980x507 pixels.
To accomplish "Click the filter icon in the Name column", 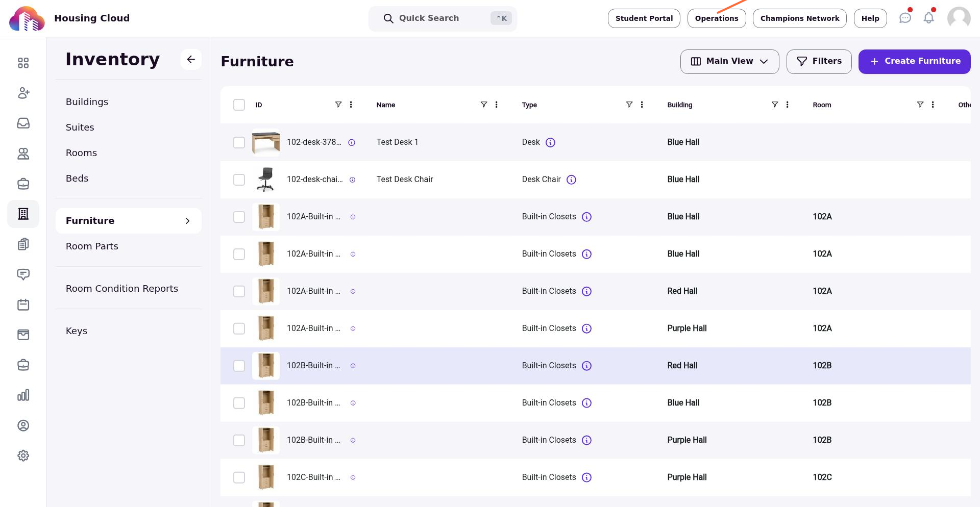I will click(x=483, y=105).
